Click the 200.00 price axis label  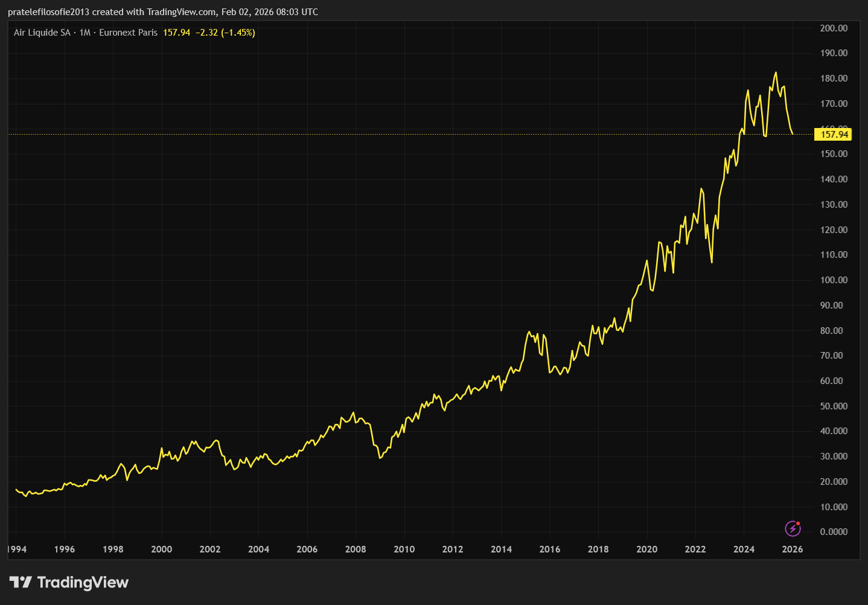click(x=834, y=28)
